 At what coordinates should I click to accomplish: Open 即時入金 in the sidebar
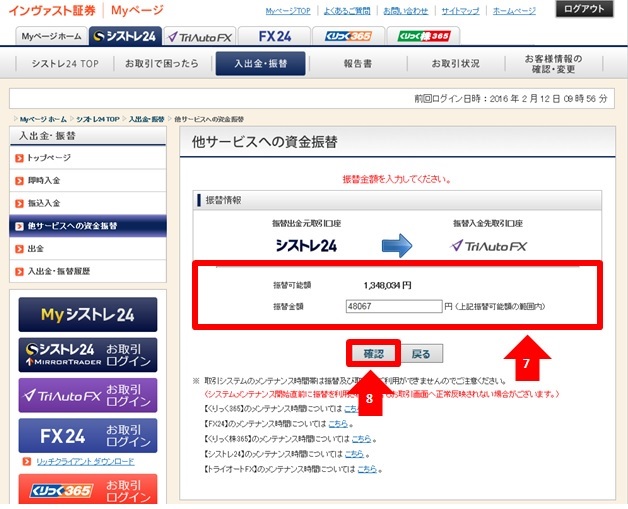coord(88,181)
